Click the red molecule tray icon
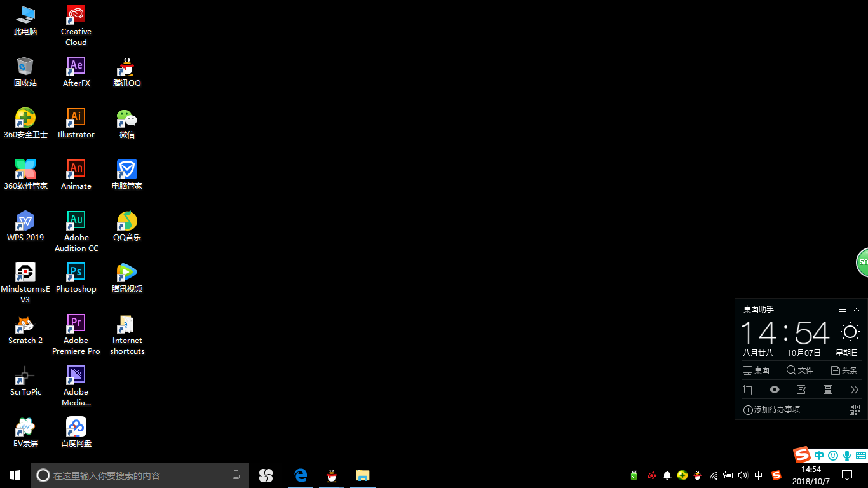This screenshot has height=488, width=868. pos(651,475)
